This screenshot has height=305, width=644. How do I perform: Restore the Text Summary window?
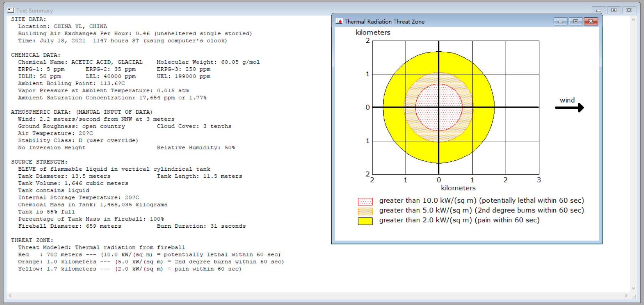coord(614,10)
